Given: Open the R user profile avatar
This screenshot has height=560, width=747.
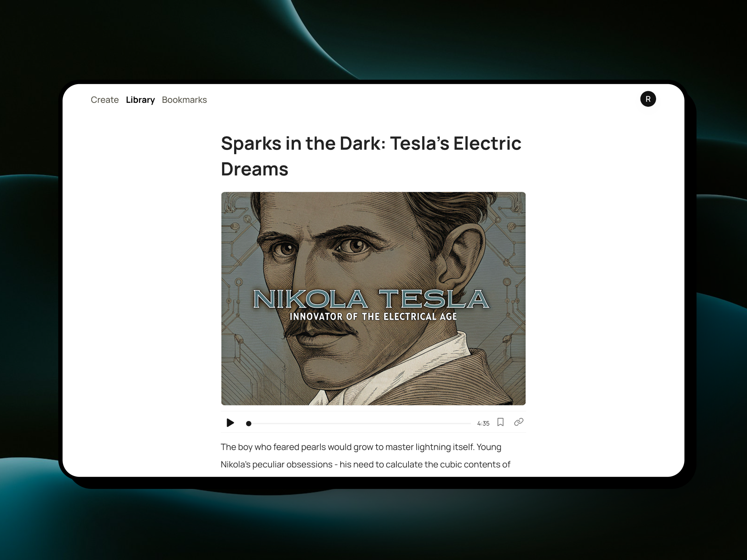Looking at the screenshot, I should [648, 99].
